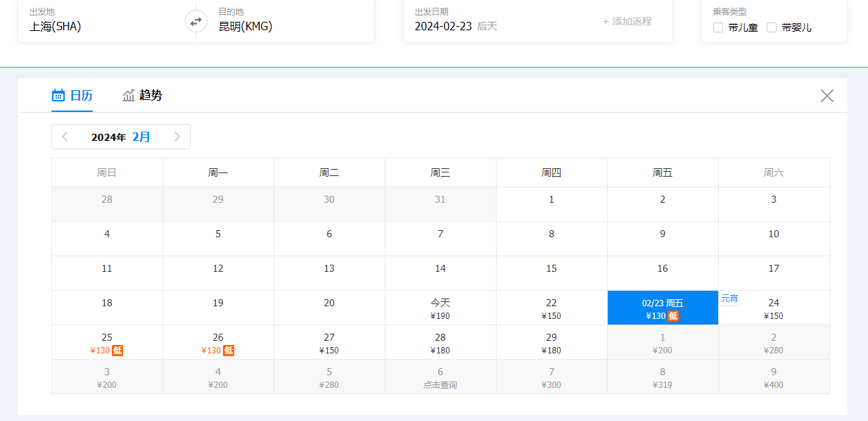The width and height of the screenshot is (868, 421).
Task: Go to previous month arrow
Action: [x=65, y=137]
